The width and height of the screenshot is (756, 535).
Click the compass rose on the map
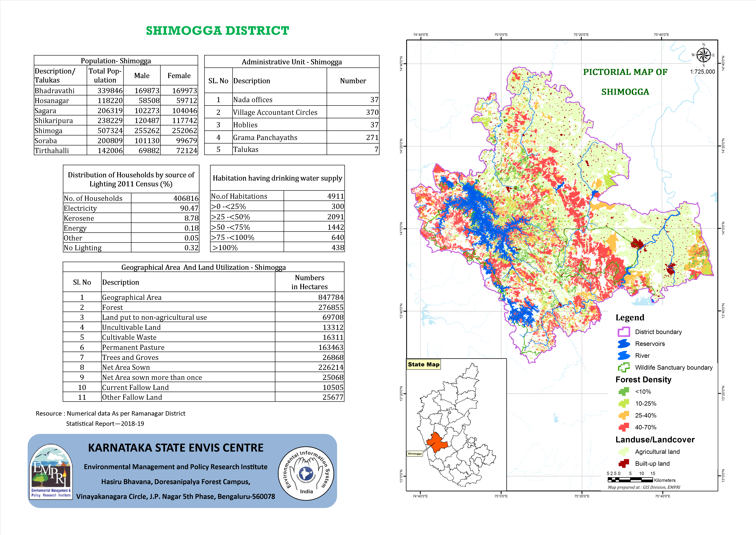pyautogui.click(x=704, y=55)
